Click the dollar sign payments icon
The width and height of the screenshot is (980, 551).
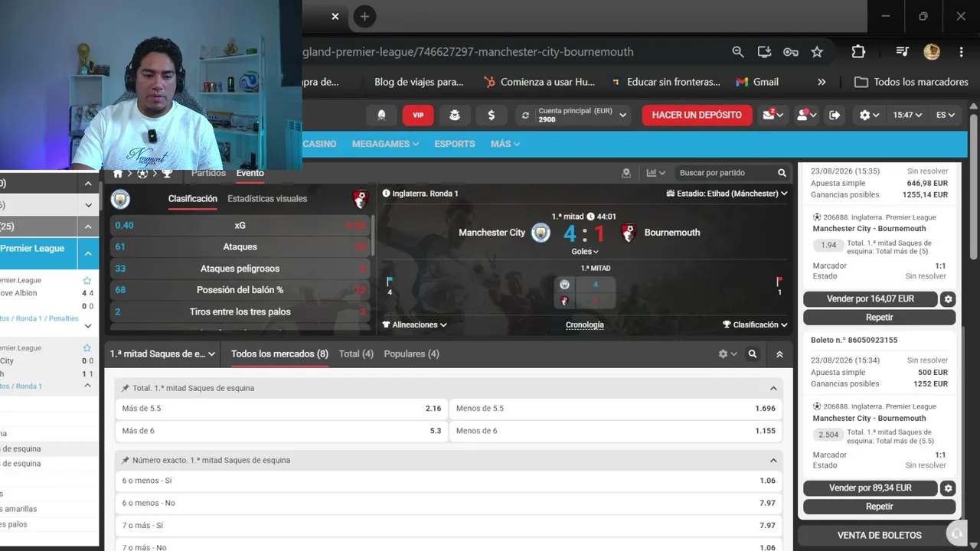(x=491, y=115)
